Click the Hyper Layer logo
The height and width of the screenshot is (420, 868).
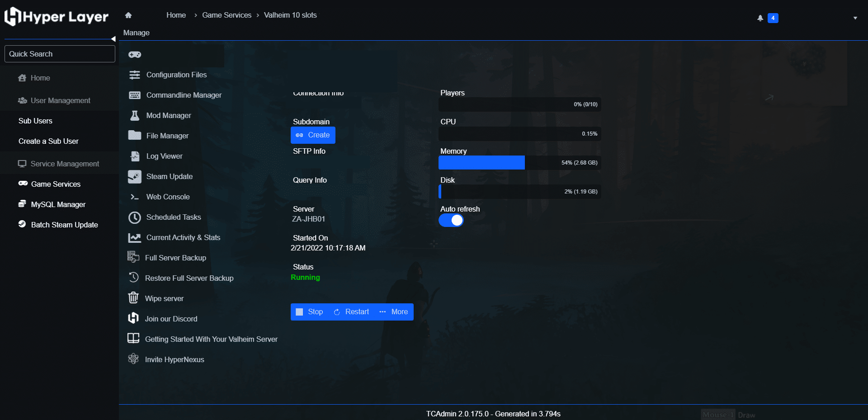(x=57, y=17)
